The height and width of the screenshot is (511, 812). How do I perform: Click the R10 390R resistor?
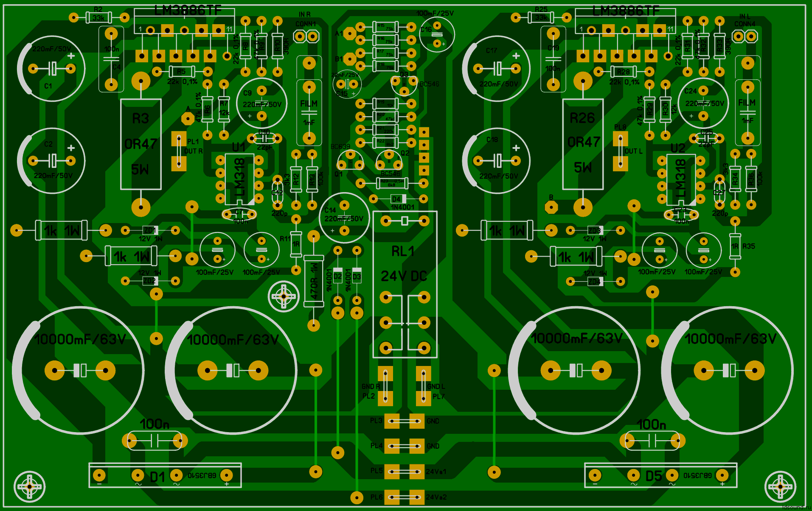(277, 46)
